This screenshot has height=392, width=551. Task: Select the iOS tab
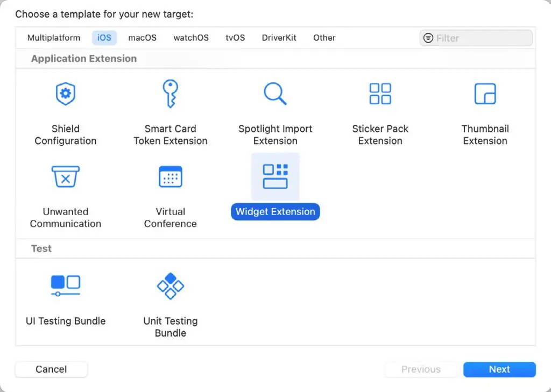(x=104, y=38)
